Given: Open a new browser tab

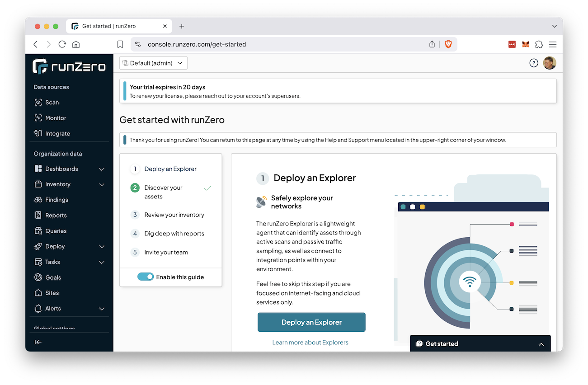Looking at the screenshot, I should 182,26.
